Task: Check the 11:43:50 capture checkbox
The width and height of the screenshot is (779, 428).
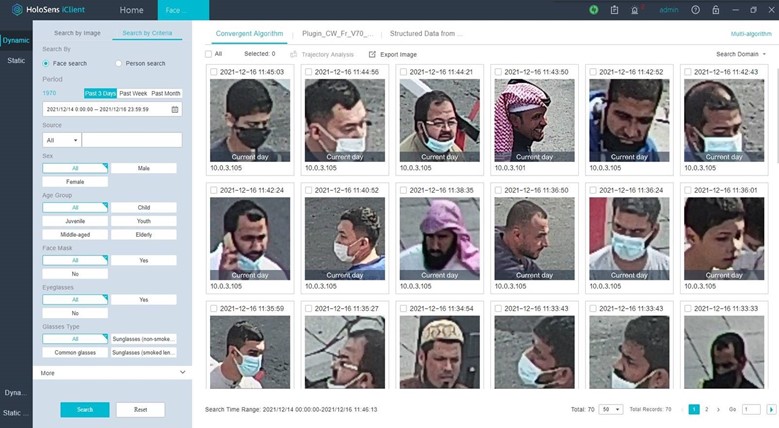Action: [498, 72]
